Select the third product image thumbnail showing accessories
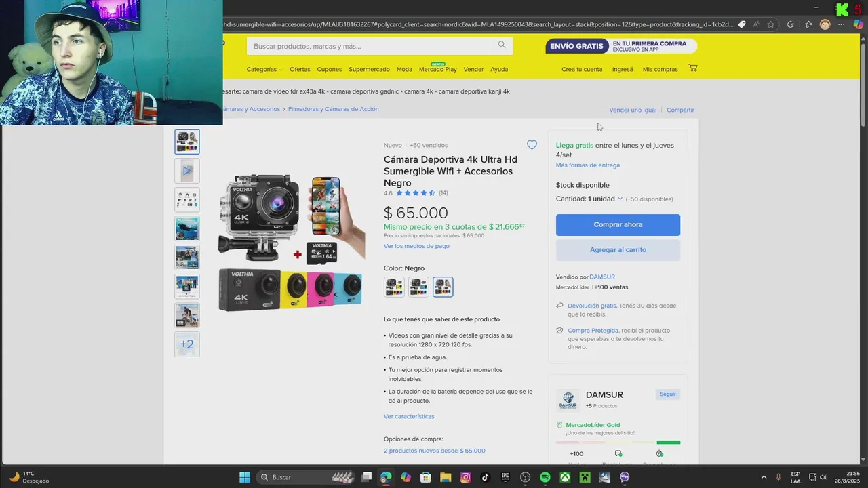The image size is (868, 488). click(x=187, y=200)
